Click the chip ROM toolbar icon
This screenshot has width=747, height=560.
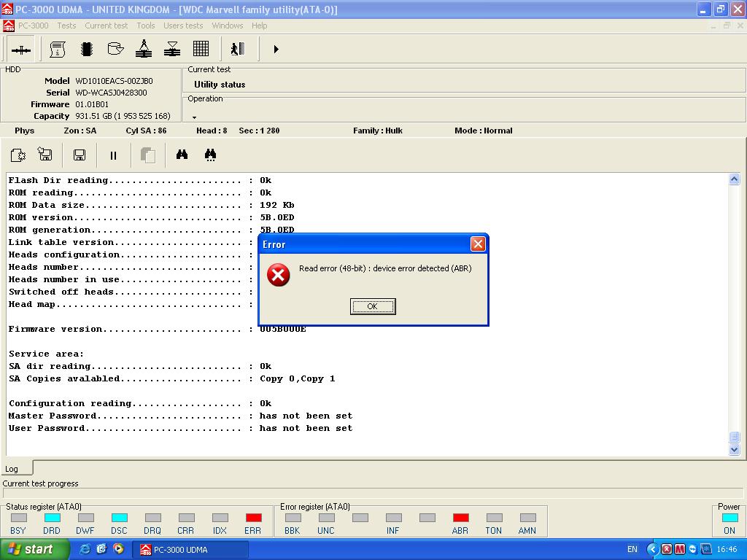click(86, 49)
